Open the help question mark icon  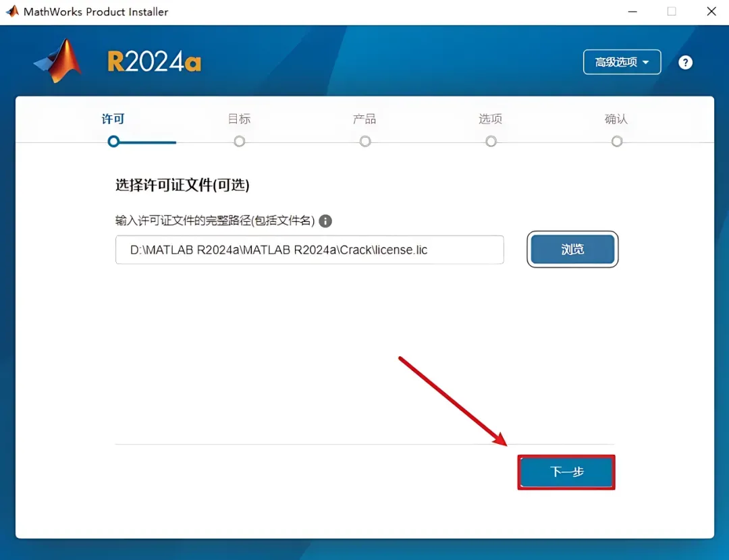[x=685, y=62]
